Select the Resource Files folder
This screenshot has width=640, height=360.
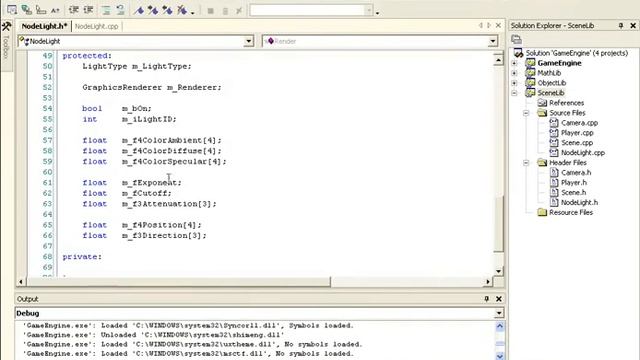point(571,213)
